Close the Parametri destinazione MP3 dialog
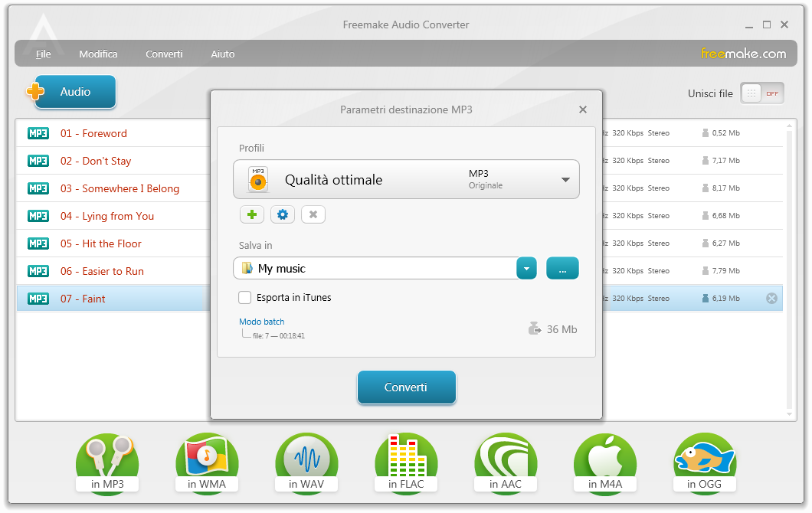The height and width of the screenshot is (513, 812). [583, 109]
